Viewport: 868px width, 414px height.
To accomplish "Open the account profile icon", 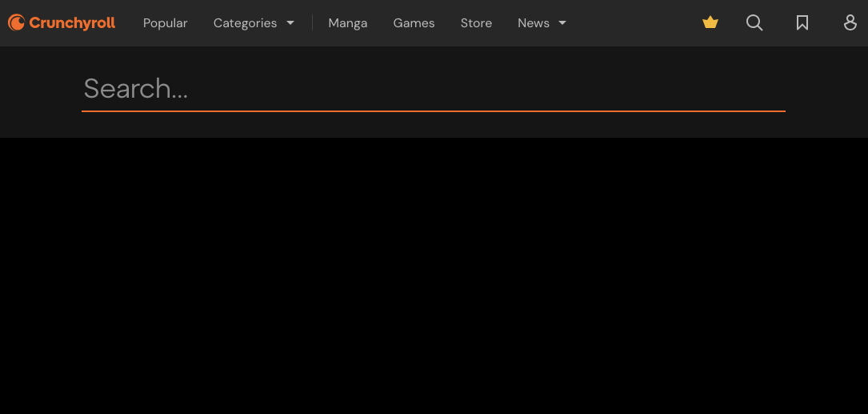I will 850,23.
